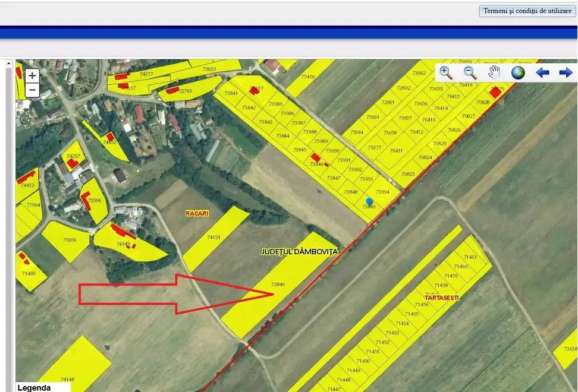Screen dimensions: 578x392
Task: Click the Legenda panel label
Action: (34, 388)
